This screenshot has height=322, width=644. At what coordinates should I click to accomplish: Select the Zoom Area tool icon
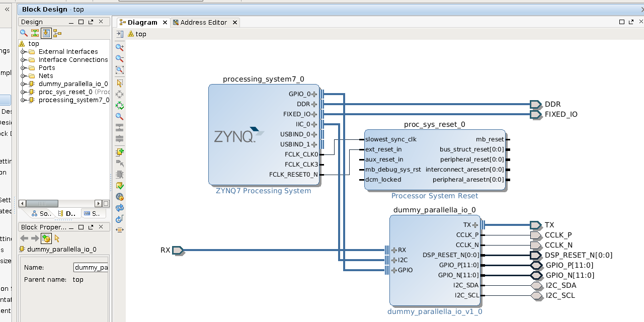click(120, 70)
